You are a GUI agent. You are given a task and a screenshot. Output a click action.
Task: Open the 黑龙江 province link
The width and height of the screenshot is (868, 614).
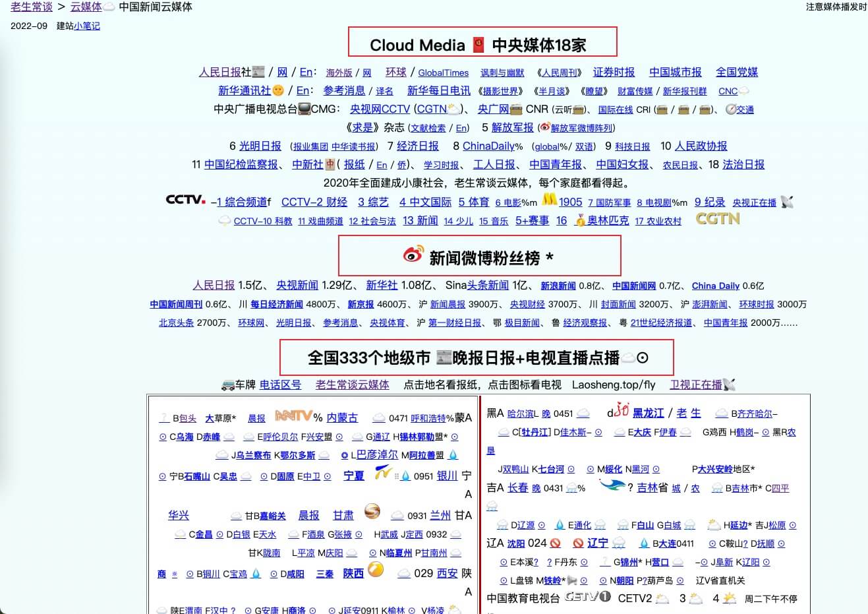click(x=649, y=412)
